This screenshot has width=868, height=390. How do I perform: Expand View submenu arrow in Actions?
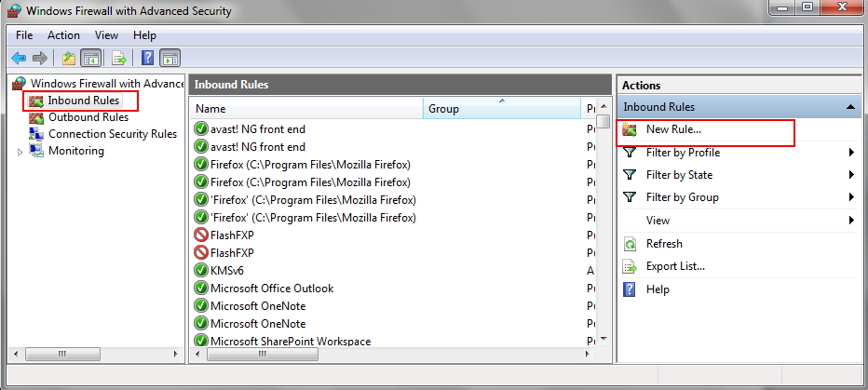(x=851, y=221)
